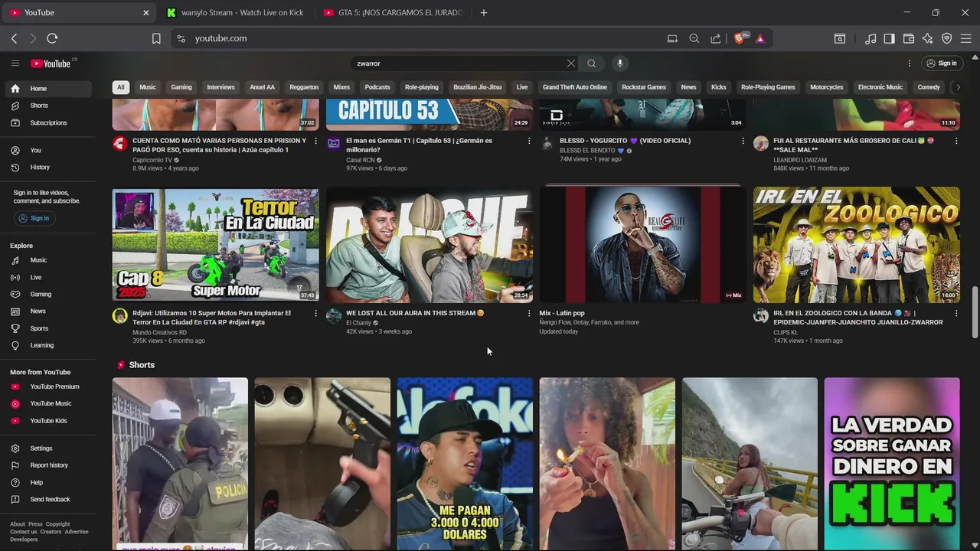Explore Live category

point(47,277)
